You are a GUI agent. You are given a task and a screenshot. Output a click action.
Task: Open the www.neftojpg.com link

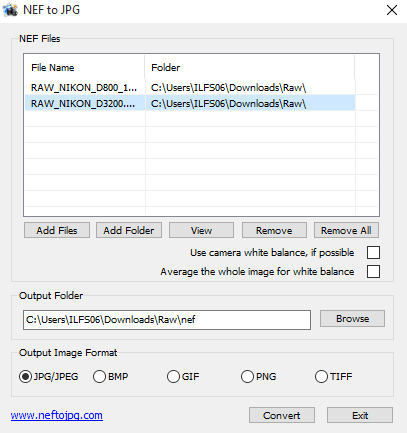pyautogui.click(x=57, y=415)
